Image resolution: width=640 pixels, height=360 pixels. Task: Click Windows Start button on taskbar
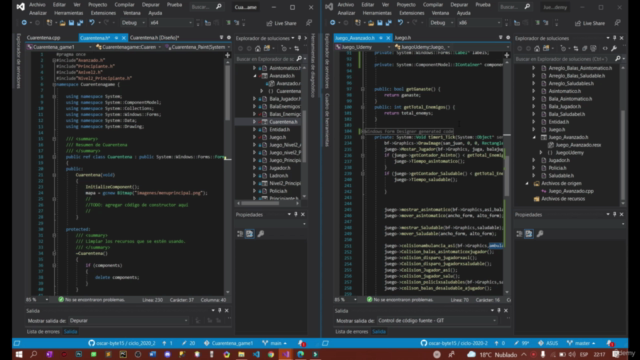tap(19, 354)
